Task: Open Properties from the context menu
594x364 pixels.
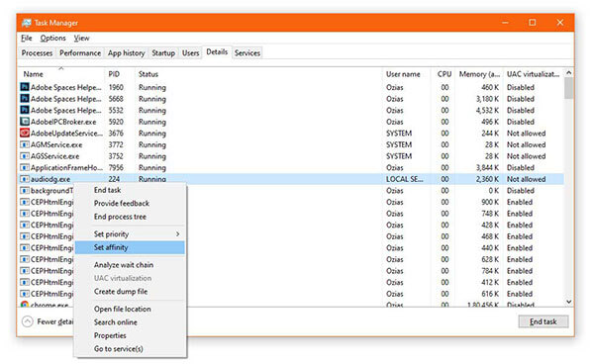Action: pos(130,335)
